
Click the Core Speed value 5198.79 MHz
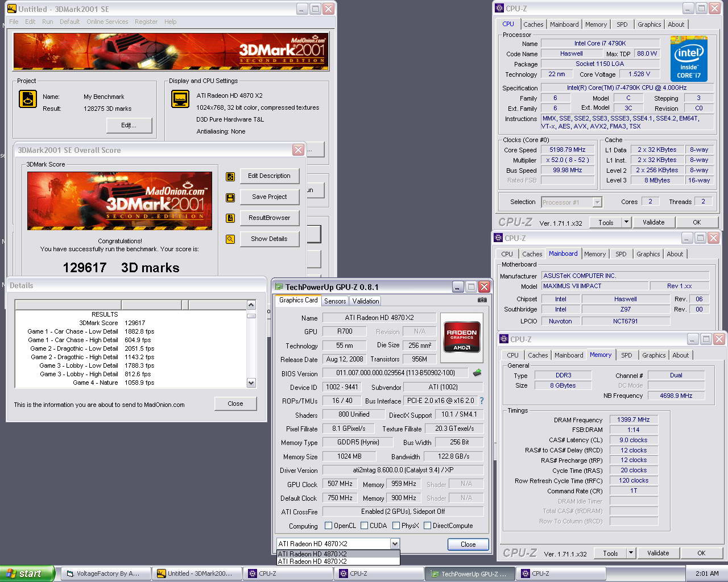tap(567, 149)
